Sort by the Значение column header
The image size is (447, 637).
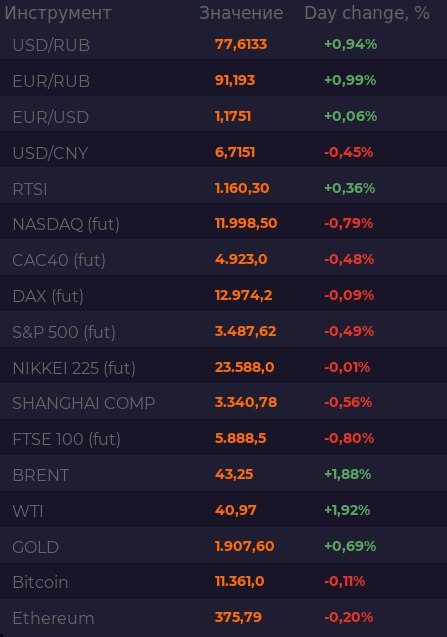coord(241,13)
